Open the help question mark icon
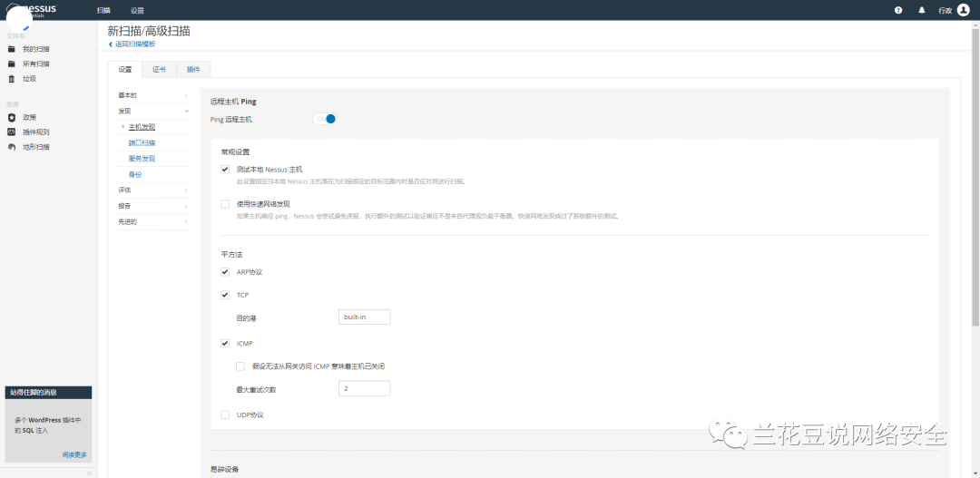980x478 pixels. pyautogui.click(x=898, y=10)
